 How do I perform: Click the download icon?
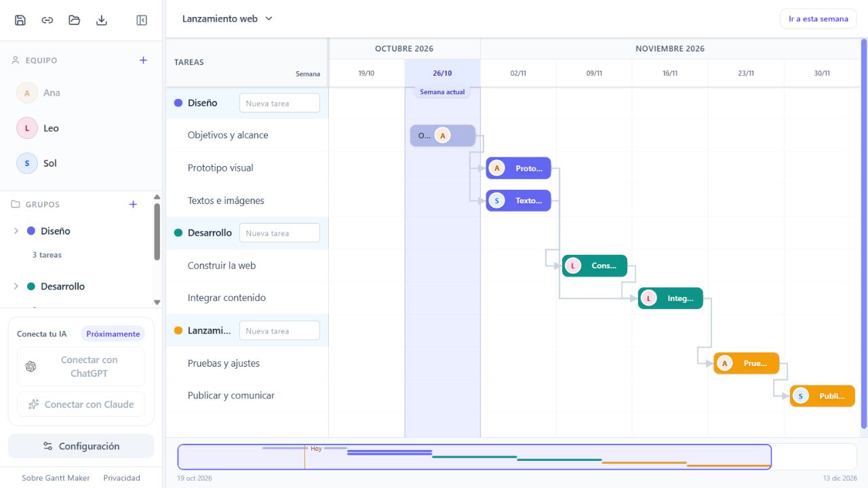[x=102, y=20]
